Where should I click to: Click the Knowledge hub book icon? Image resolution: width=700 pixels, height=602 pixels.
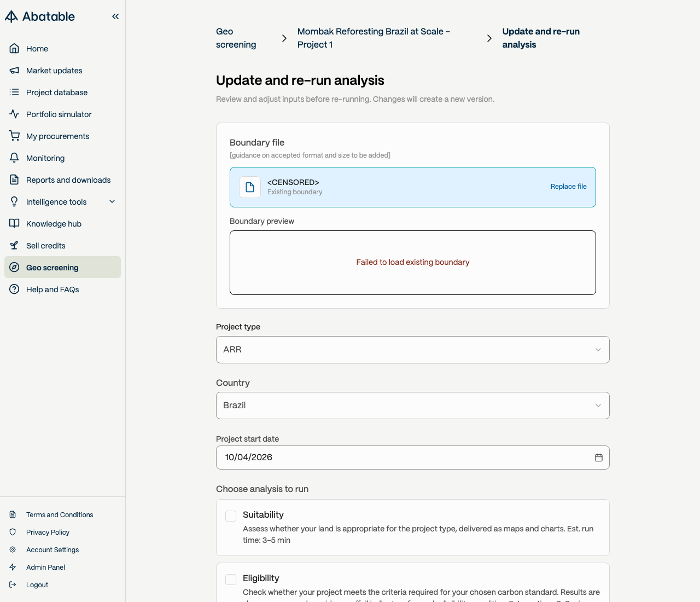[14, 224]
